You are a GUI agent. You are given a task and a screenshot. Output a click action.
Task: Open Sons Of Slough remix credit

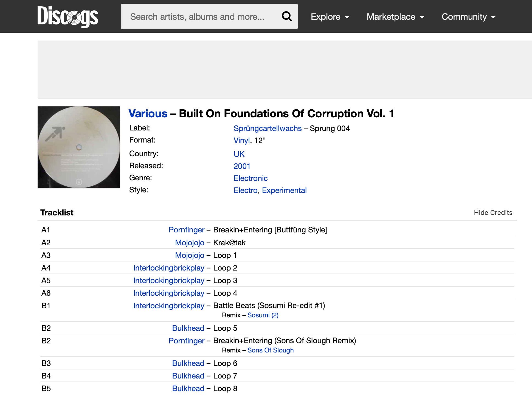270,350
